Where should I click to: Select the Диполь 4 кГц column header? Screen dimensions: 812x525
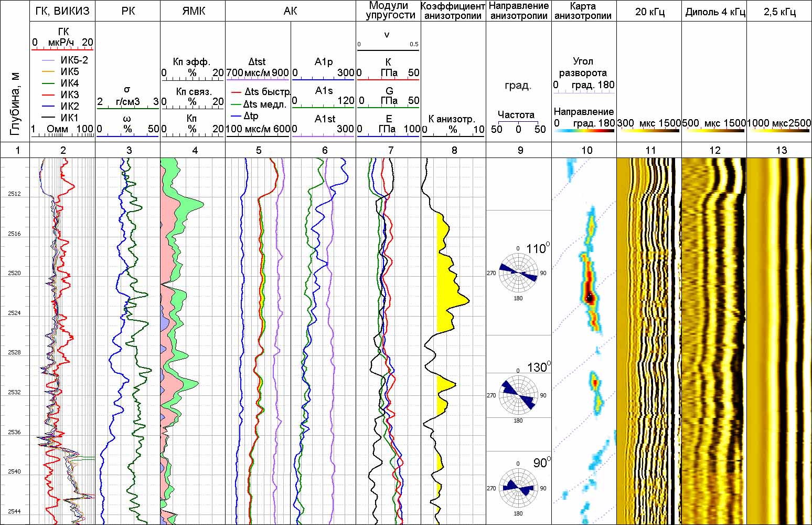click(x=714, y=12)
